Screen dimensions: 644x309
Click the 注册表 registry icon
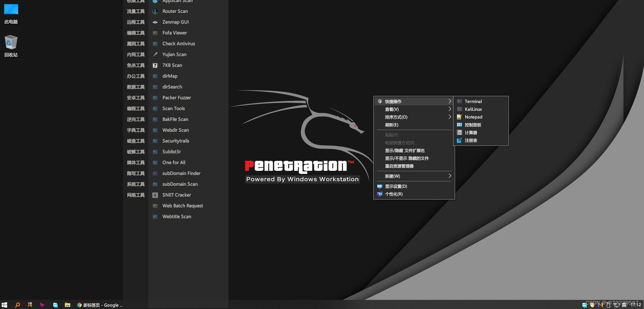click(x=460, y=140)
